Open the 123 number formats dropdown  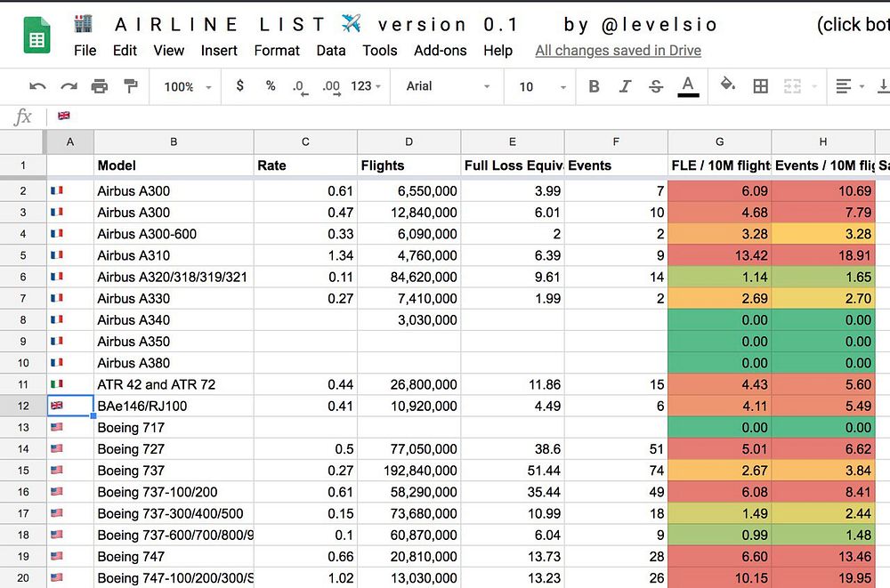(x=366, y=86)
